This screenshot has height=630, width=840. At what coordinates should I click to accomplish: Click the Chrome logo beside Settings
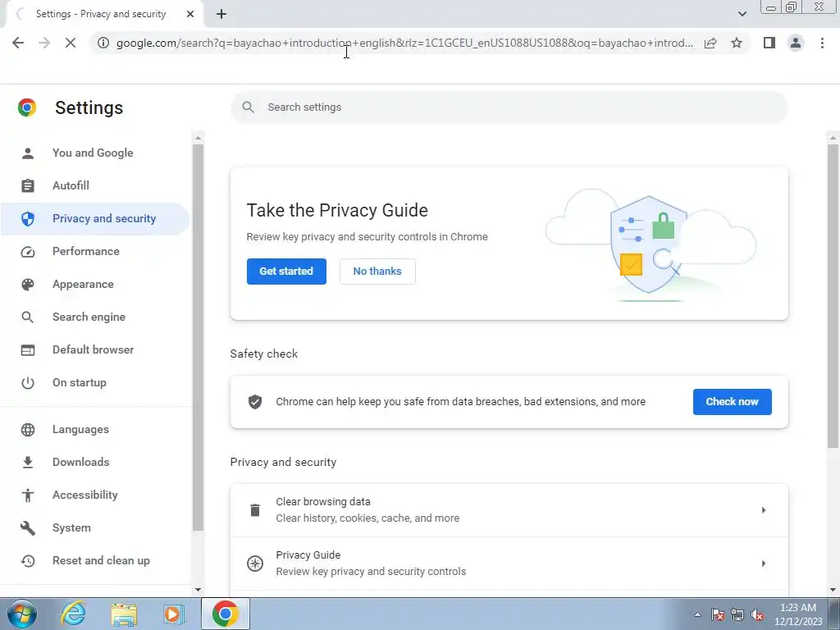pos(27,107)
